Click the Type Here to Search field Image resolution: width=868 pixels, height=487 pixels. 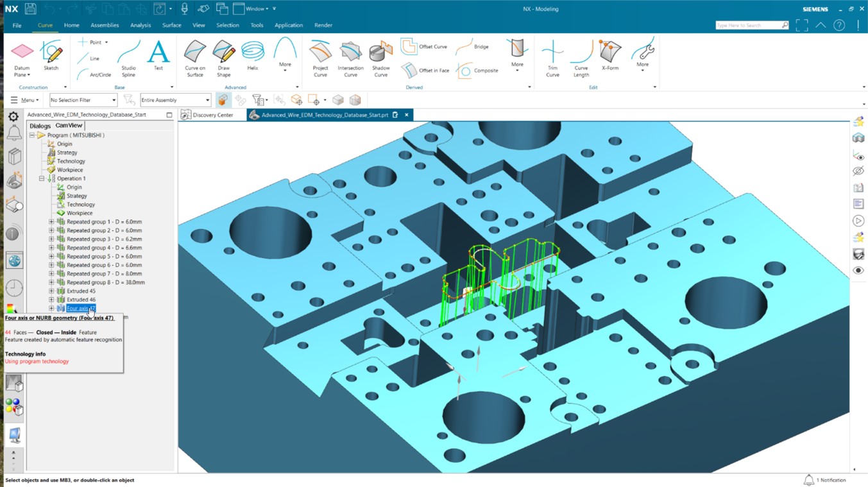click(x=751, y=25)
